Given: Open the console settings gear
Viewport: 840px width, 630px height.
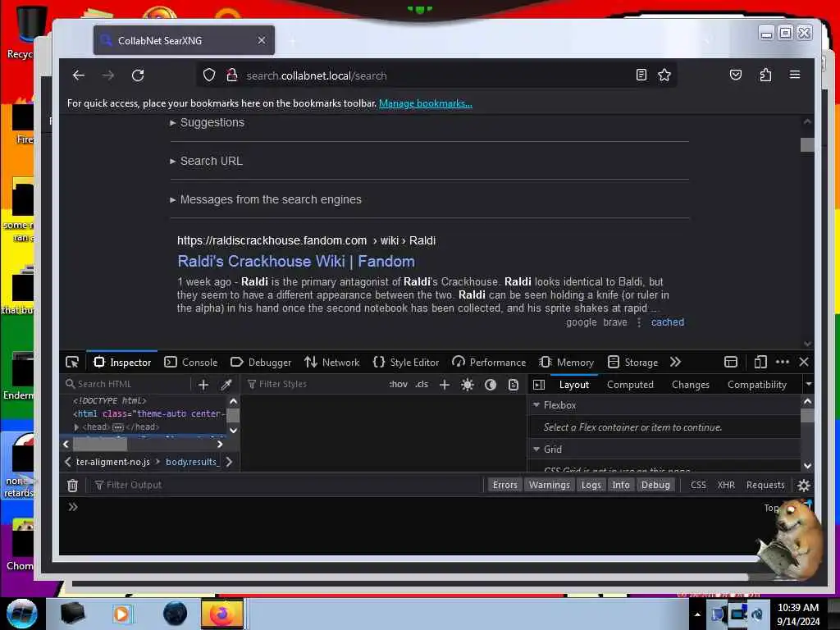Looking at the screenshot, I should 804,486.
